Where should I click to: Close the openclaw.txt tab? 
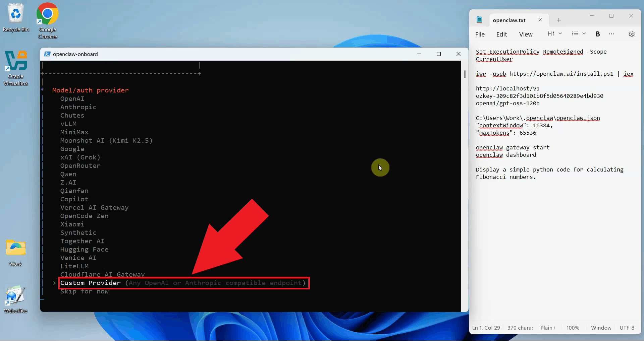(x=540, y=20)
